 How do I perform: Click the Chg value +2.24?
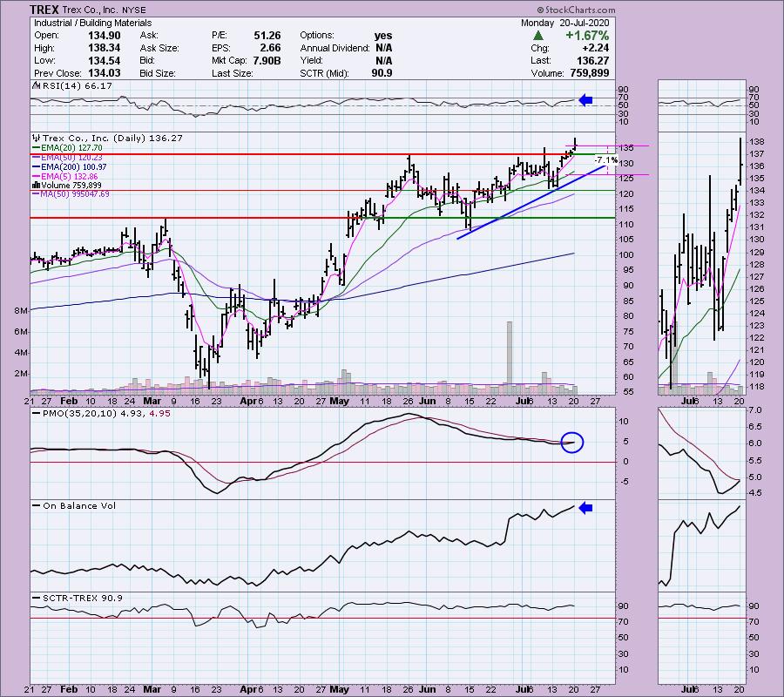click(x=596, y=48)
